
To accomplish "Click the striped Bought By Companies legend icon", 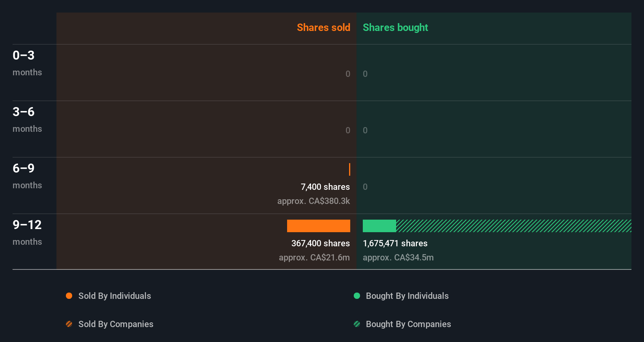I will tap(357, 324).
